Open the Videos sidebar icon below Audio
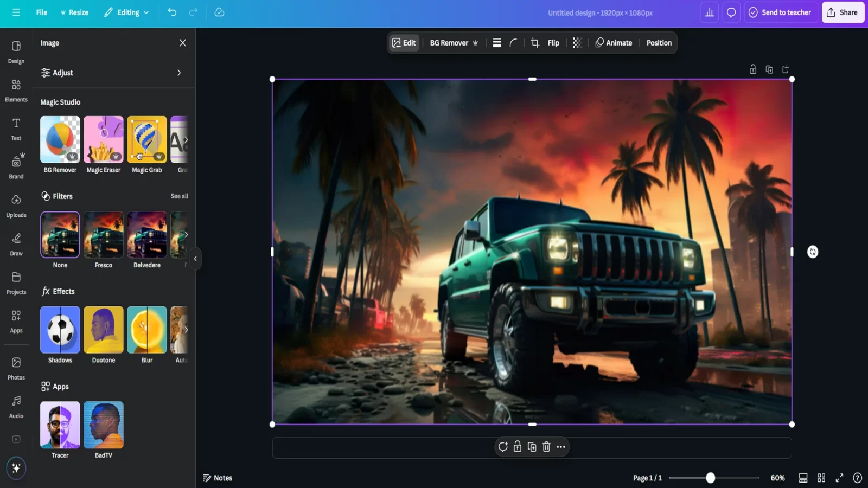This screenshot has width=868, height=488. [x=16, y=439]
